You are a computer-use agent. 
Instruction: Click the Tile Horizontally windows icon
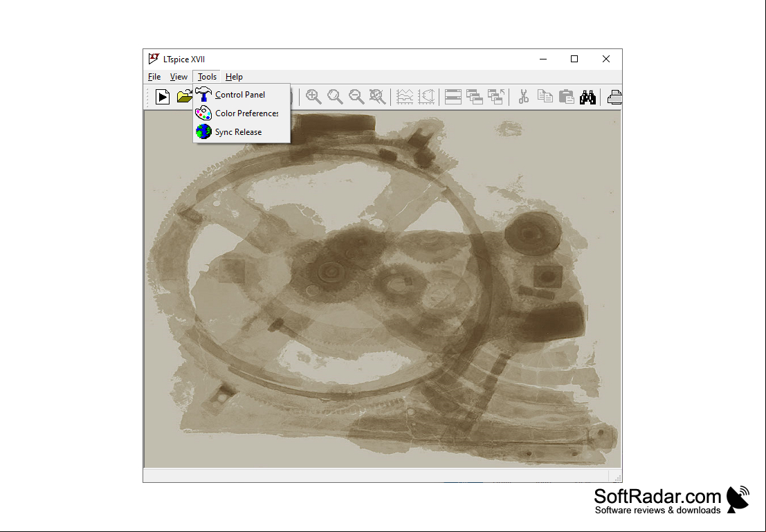point(453,97)
